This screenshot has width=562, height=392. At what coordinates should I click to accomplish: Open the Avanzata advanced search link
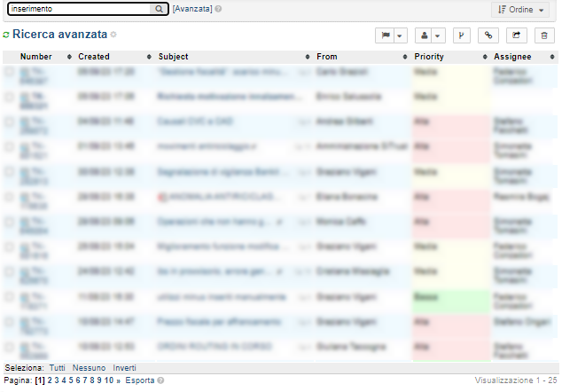tap(192, 9)
